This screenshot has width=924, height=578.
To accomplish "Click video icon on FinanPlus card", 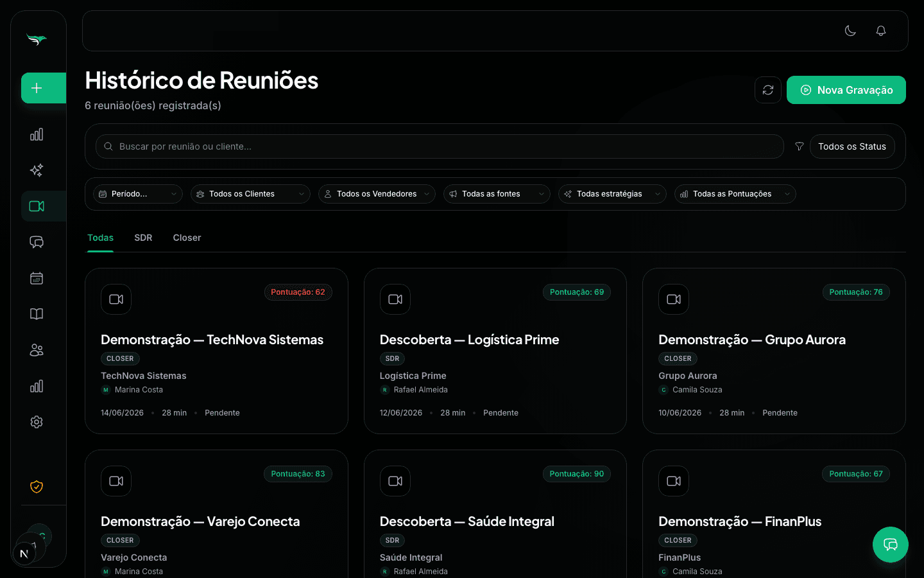I will (674, 481).
